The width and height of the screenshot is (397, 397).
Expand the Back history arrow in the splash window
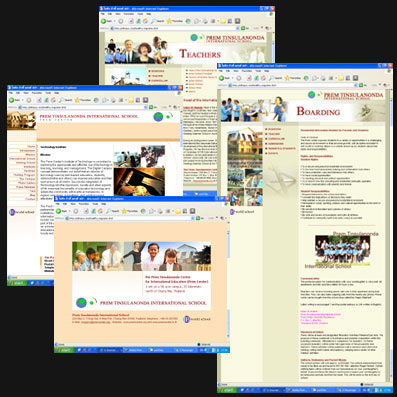tap(69, 211)
